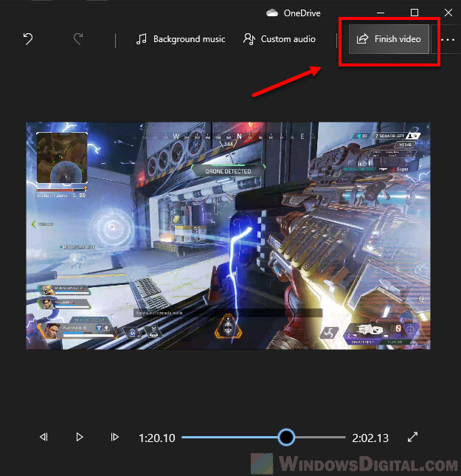
Task: Click the total duration 2:02.13
Action: coord(370,438)
